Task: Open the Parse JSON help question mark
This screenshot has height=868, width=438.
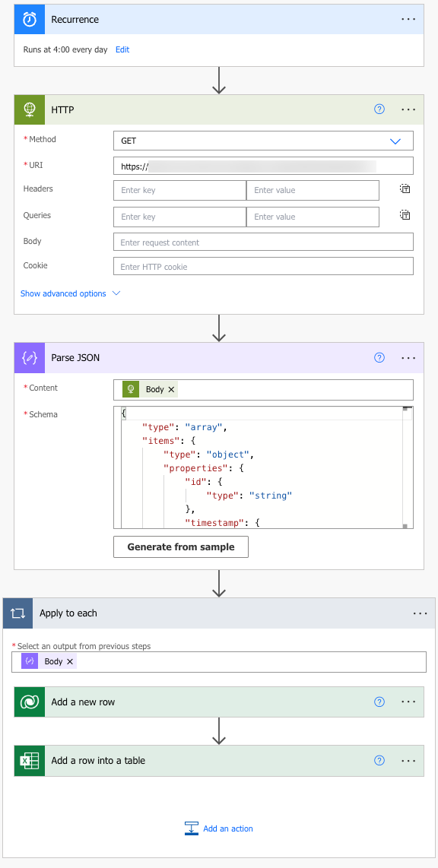Action: click(x=379, y=358)
